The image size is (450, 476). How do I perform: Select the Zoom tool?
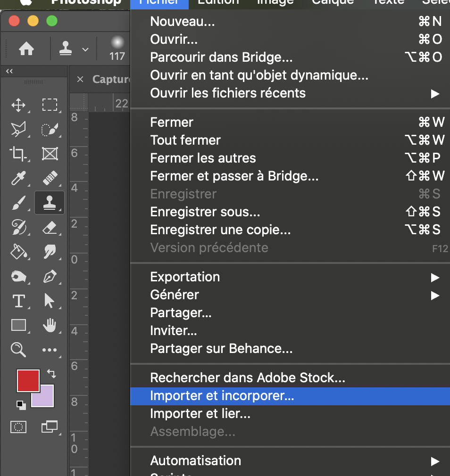point(18,350)
